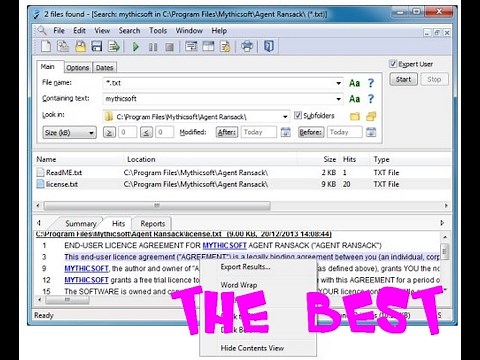Screen dimensions: 480x360
Task: Switch to the Reports tab
Action: point(153,223)
